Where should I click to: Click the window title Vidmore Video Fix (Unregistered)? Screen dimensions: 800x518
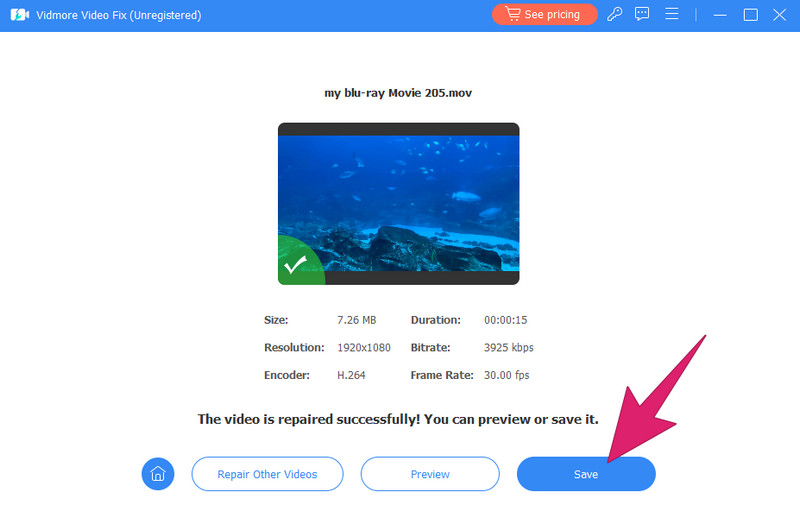point(119,15)
